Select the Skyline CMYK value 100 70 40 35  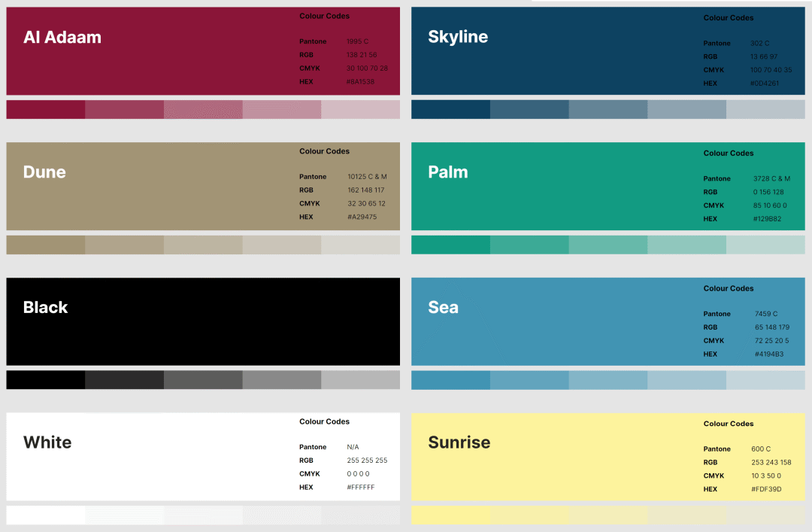point(771,70)
